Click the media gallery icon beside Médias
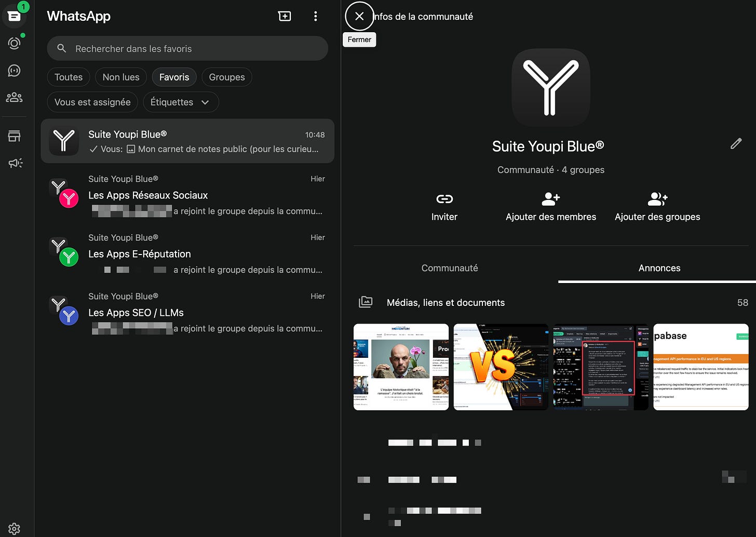 click(x=366, y=302)
